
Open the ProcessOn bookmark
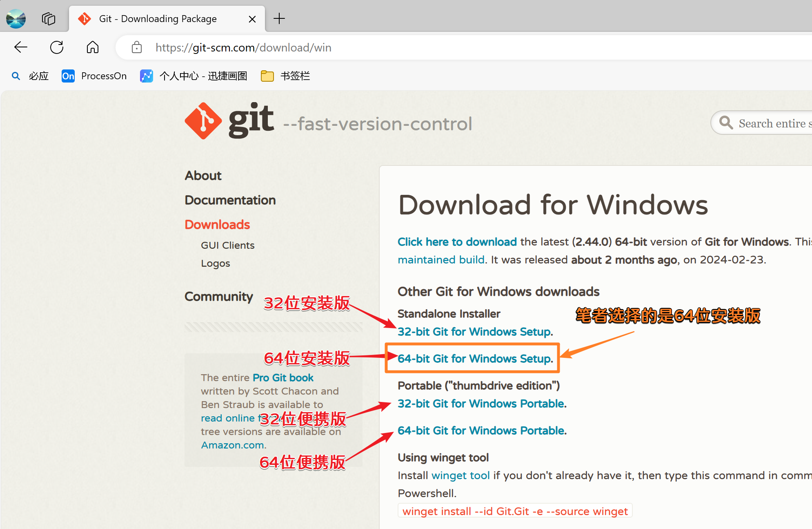(x=94, y=76)
